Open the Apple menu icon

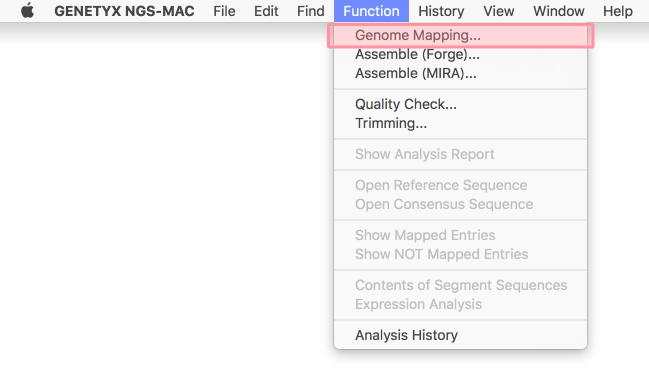pyautogui.click(x=27, y=11)
